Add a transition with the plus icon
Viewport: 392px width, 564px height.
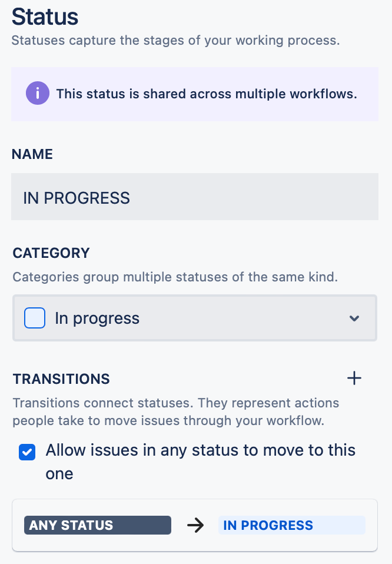(x=354, y=379)
